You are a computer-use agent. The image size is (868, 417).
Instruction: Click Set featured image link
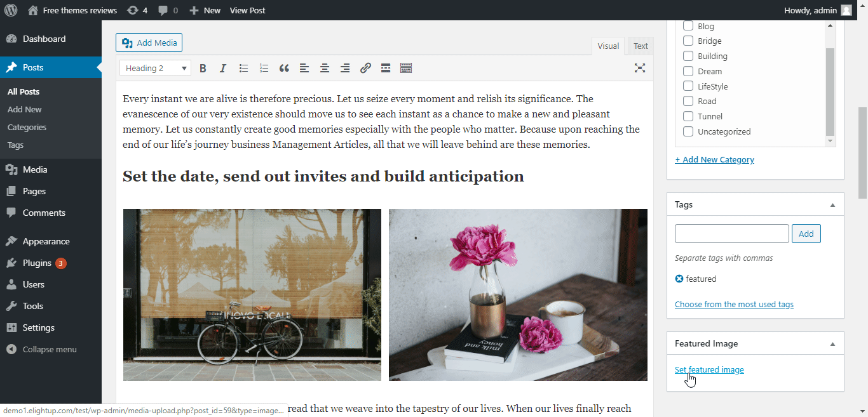coord(709,369)
